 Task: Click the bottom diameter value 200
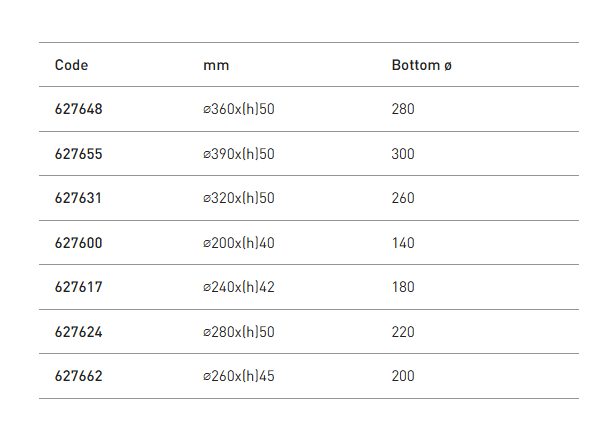point(403,376)
